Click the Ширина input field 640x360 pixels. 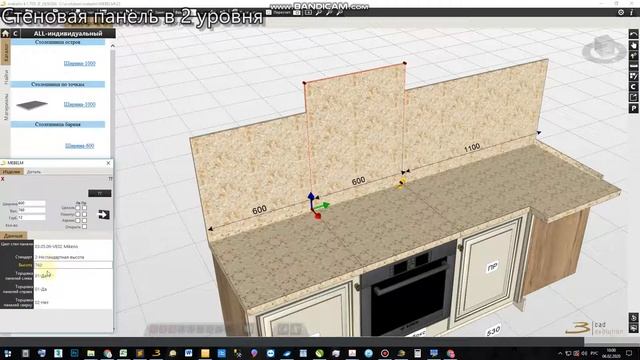tap(31, 203)
